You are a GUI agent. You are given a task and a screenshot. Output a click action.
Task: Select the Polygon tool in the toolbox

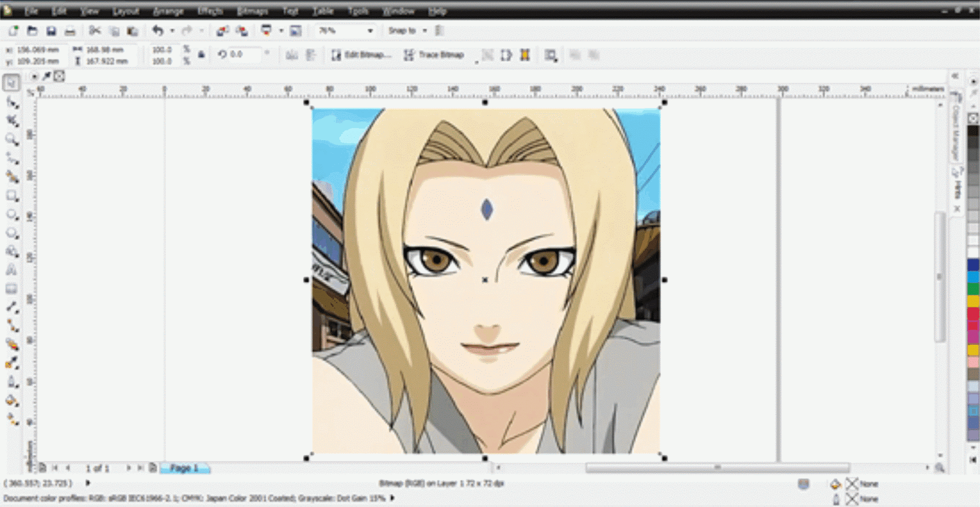tap(12, 233)
